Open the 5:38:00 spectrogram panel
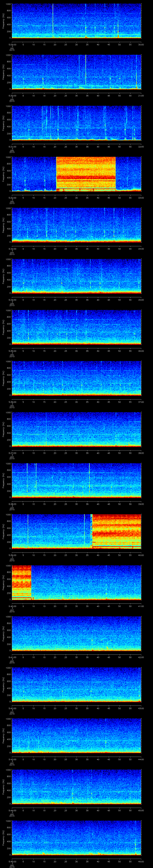 [76, 480]
